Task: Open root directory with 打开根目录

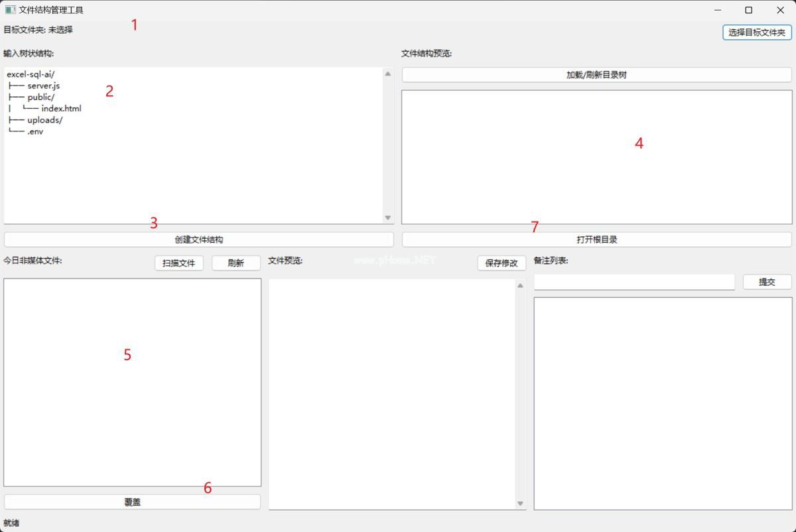Action: 596,239
